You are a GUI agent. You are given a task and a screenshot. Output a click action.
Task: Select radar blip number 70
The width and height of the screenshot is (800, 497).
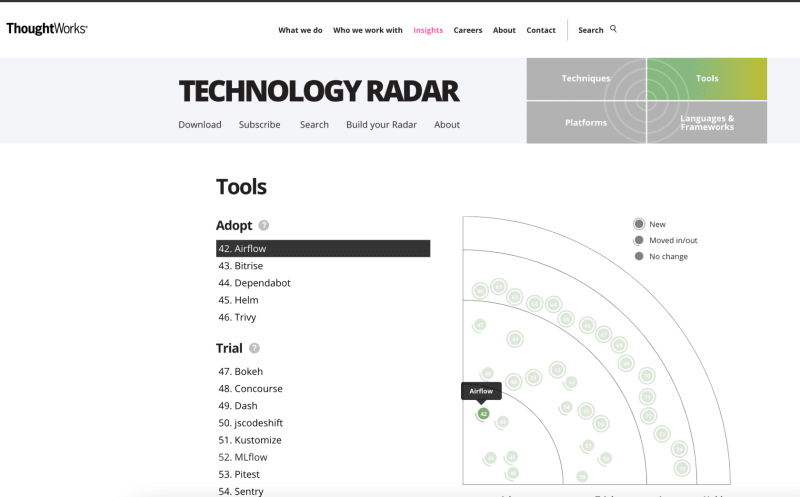[x=647, y=376]
